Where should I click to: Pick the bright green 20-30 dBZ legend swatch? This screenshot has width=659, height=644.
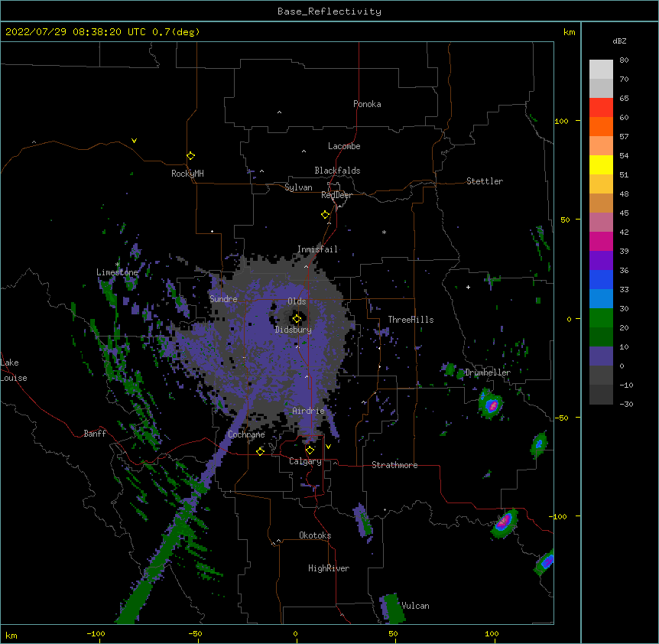[x=601, y=318]
